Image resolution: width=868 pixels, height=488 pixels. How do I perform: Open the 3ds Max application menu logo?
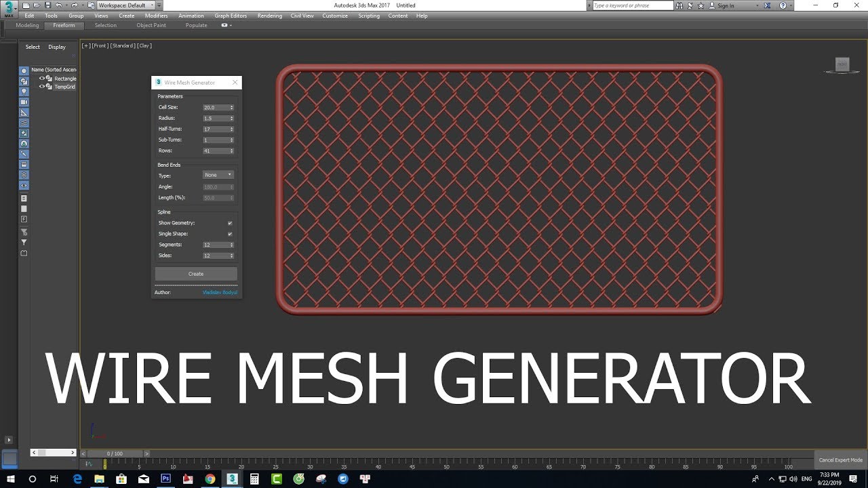click(9, 9)
